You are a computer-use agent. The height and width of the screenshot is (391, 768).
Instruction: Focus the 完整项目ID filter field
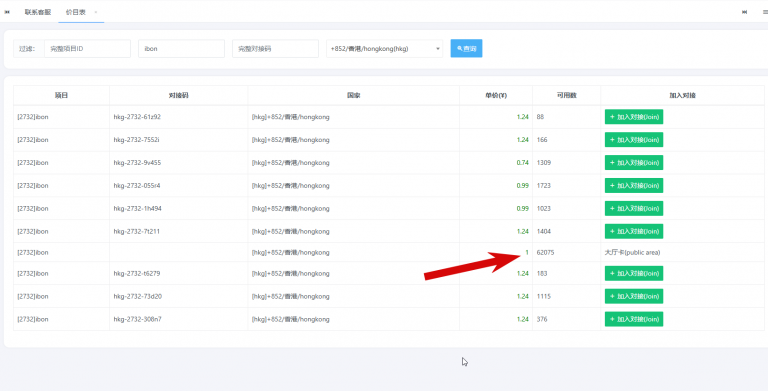point(87,49)
